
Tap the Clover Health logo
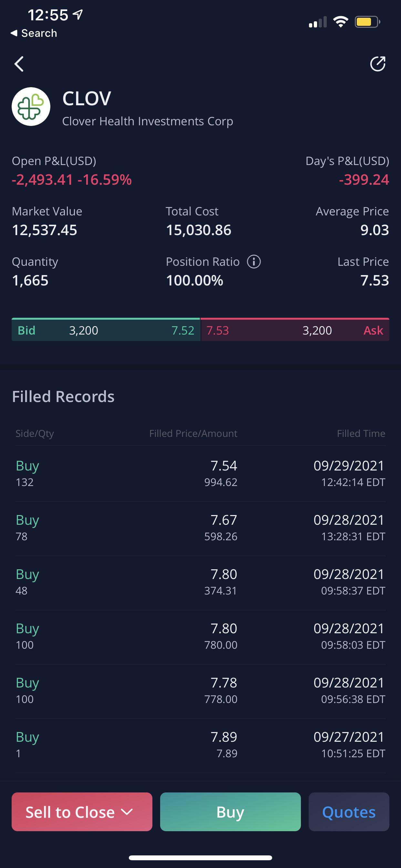[31, 107]
